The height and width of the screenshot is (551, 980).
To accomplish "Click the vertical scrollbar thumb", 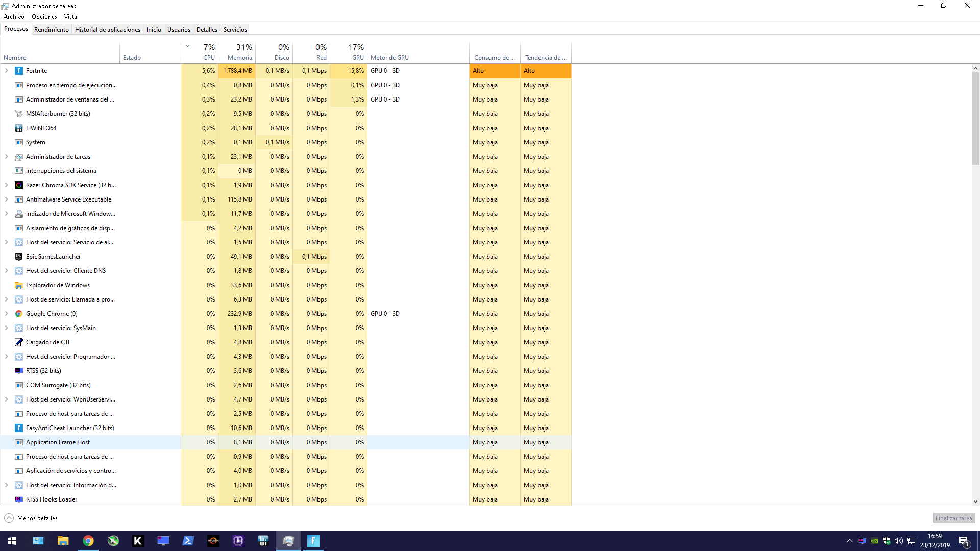I will coord(975,118).
